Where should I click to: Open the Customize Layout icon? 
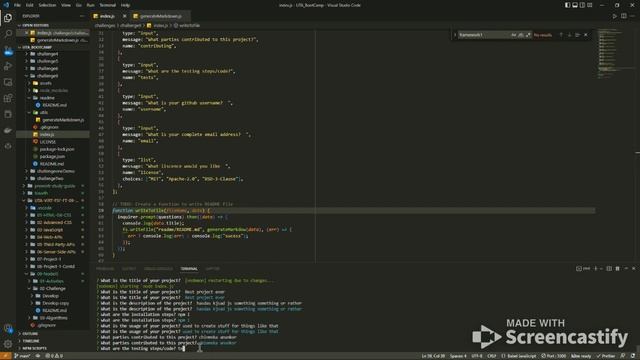(590, 5)
